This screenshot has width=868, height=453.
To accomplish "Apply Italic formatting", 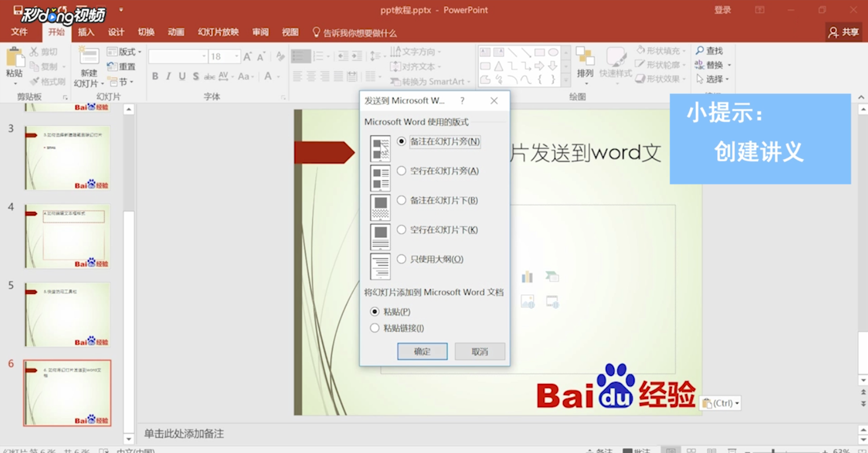I will tap(168, 76).
